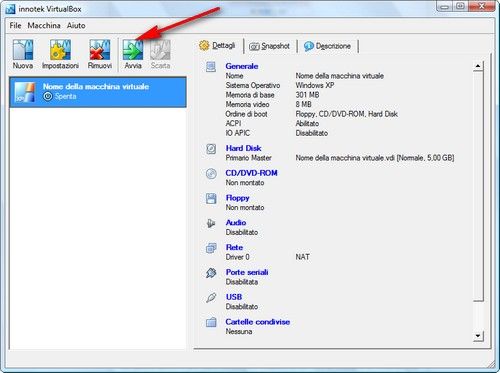This screenshot has width=500, height=373.
Task: Click the Audio speaker icon
Action: [211, 223]
